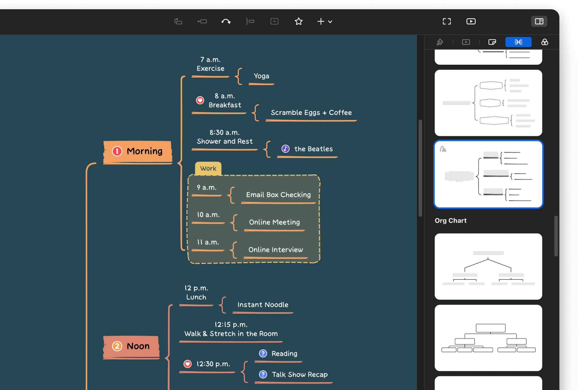Image resolution: width=588 pixels, height=390 pixels.
Task: Switch to the Style pin tab
Action: tap(440, 42)
